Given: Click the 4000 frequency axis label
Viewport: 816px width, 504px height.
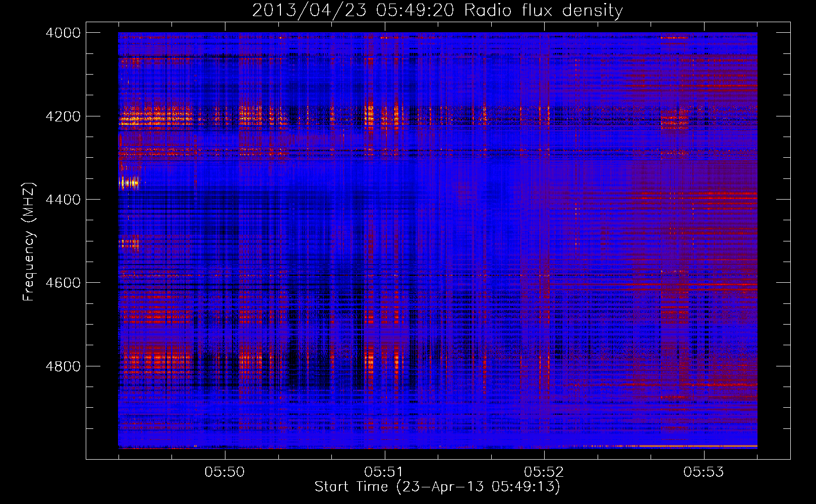Looking at the screenshot, I should tap(63, 33).
